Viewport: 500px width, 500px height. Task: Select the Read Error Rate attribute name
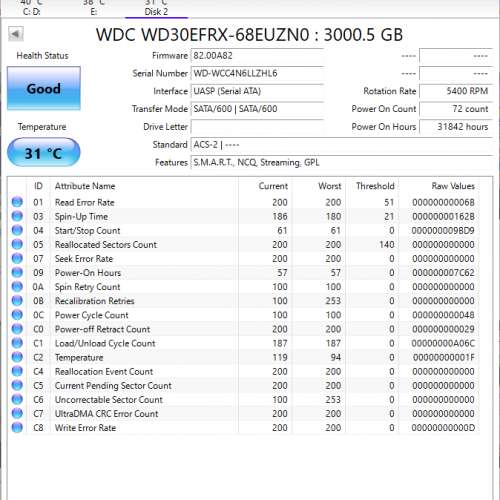[85, 202]
